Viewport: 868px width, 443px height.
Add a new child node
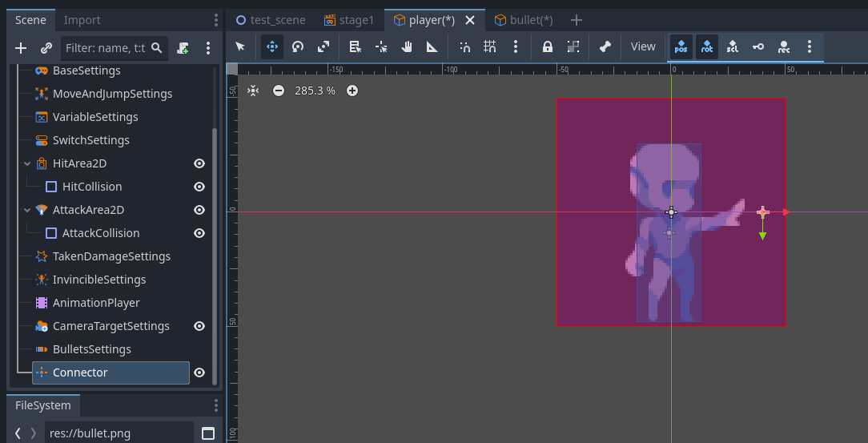(21, 48)
